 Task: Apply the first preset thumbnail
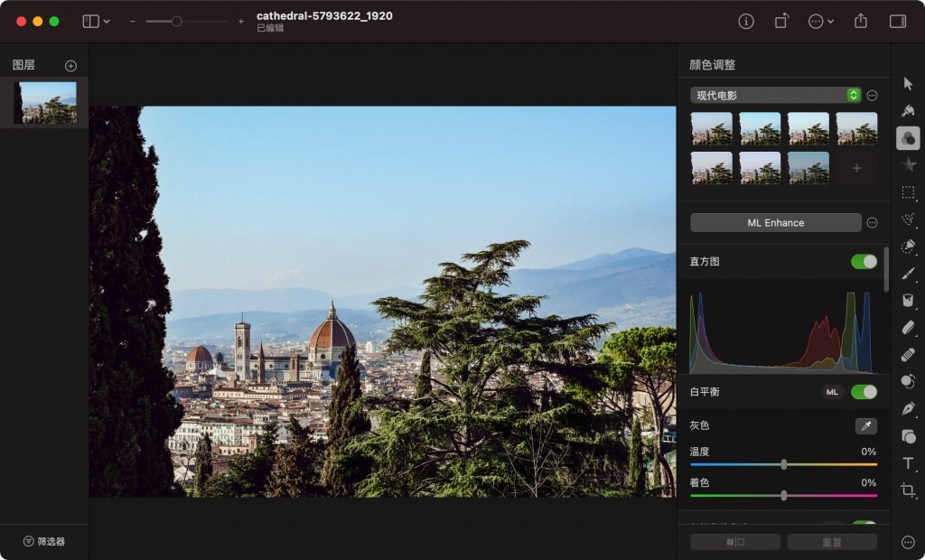712,128
